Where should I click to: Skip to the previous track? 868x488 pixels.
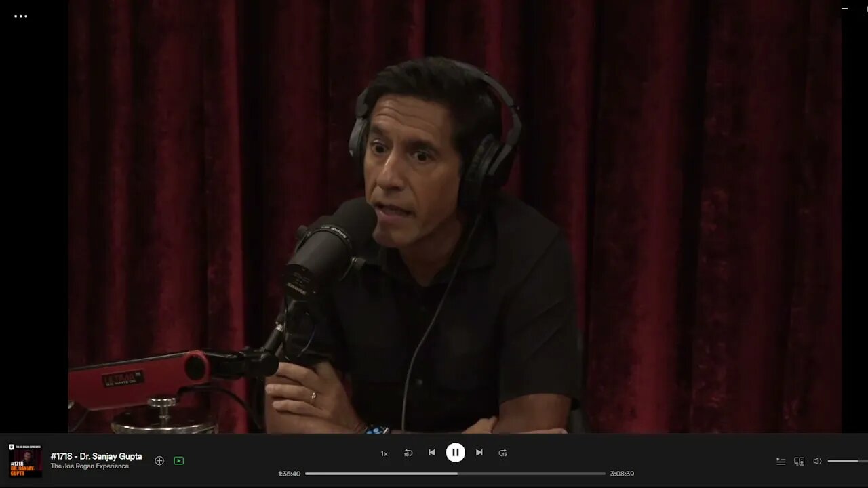pyautogui.click(x=432, y=453)
